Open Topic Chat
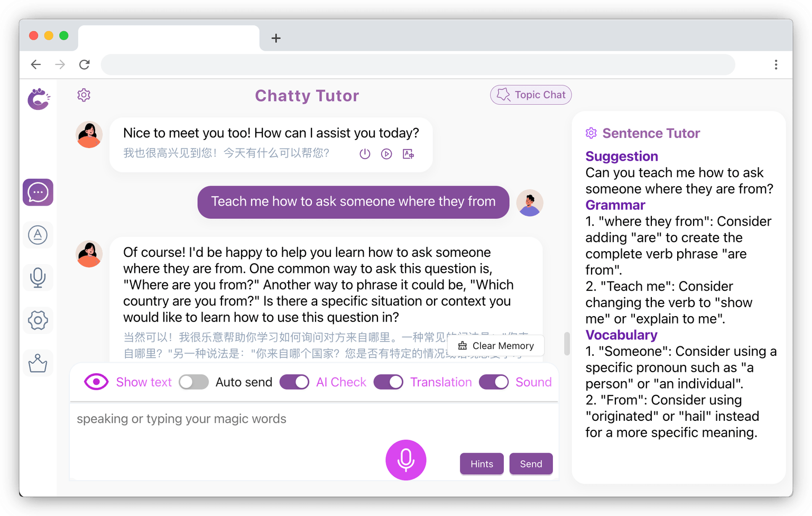This screenshot has height=516, width=812. (x=531, y=95)
